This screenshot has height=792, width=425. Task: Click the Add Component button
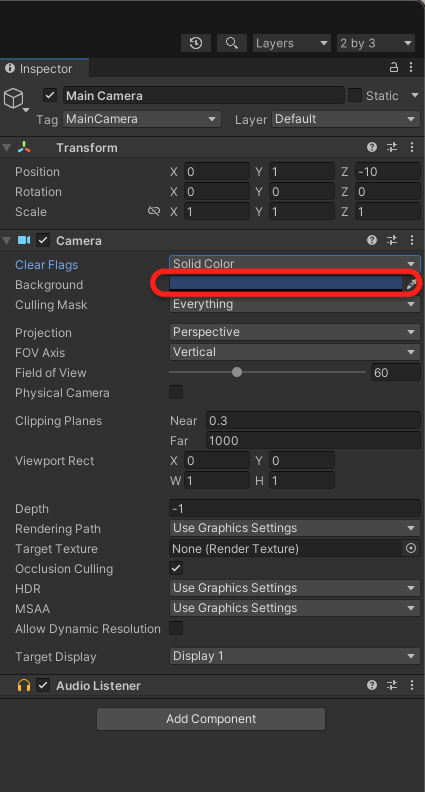pyautogui.click(x=211, y=719)
